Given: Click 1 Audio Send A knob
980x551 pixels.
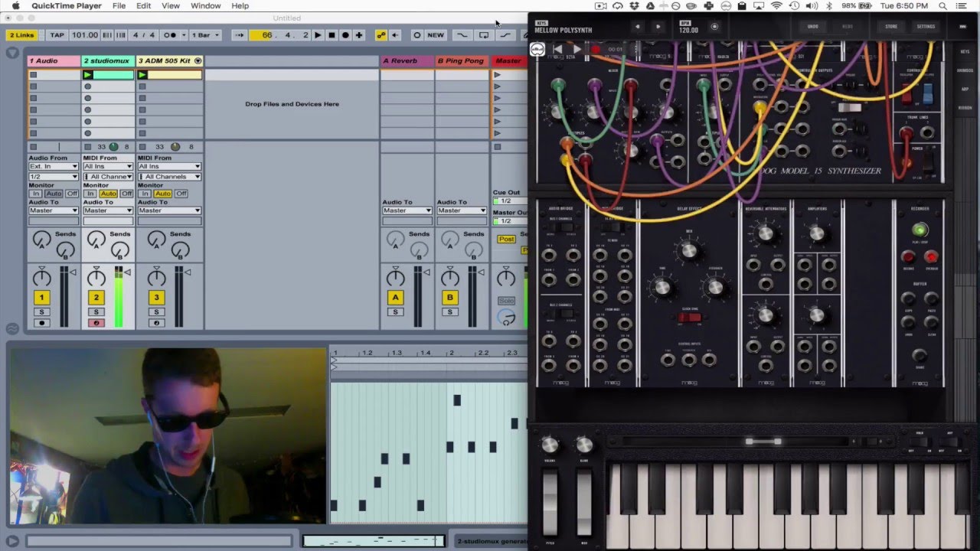Looking at the screenshot, I should pos(41,240).
